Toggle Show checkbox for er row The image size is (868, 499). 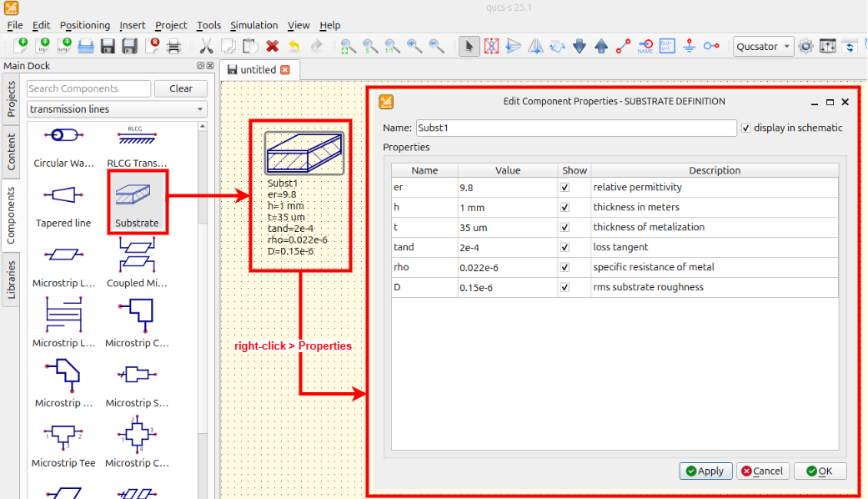click(x=564, y=187)
